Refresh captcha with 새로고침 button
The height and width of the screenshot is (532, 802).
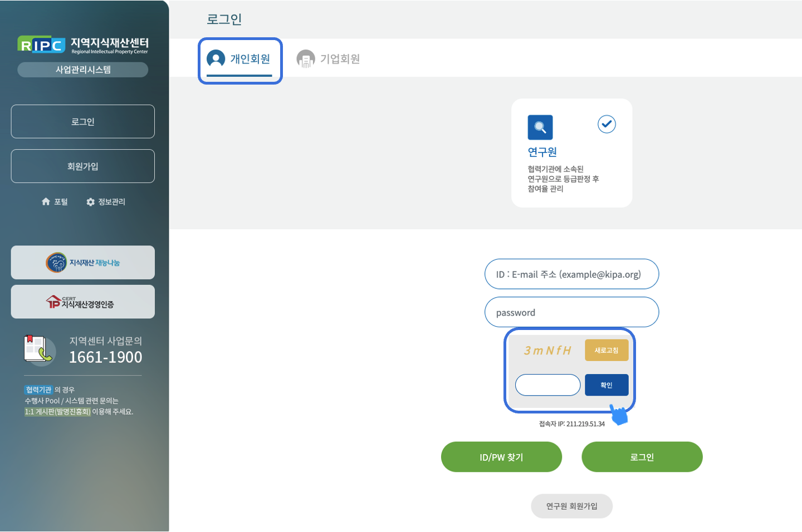(x=606, y=351)
